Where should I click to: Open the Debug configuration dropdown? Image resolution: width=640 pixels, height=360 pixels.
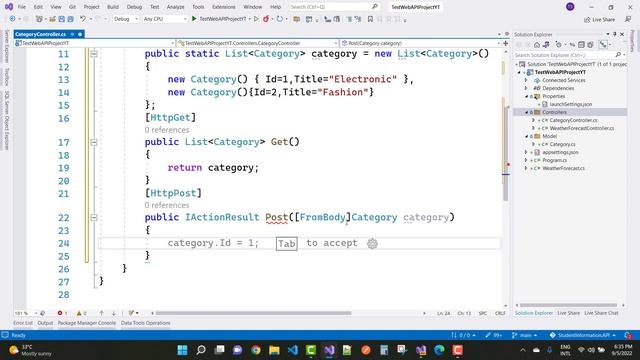pos(126,19)
